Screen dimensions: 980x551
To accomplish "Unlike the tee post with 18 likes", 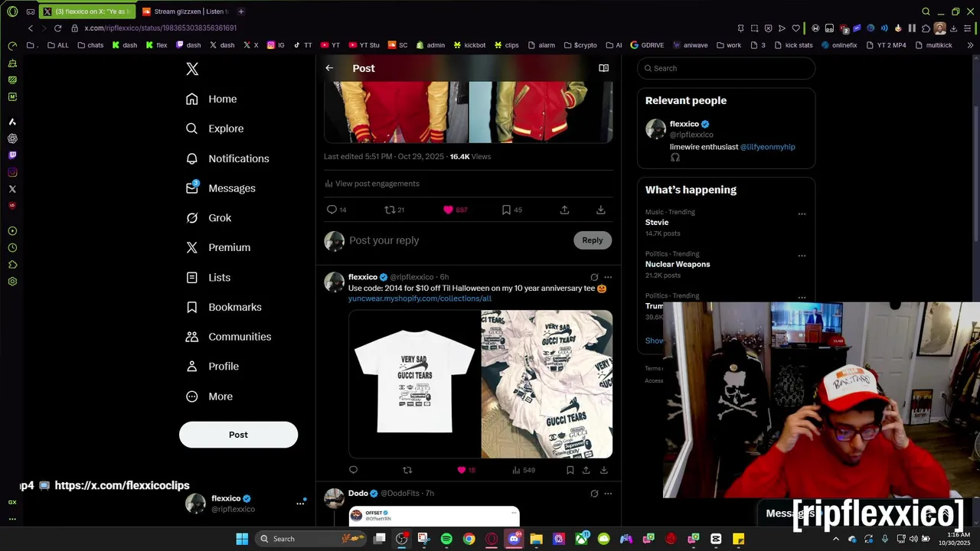I will 461,470.
